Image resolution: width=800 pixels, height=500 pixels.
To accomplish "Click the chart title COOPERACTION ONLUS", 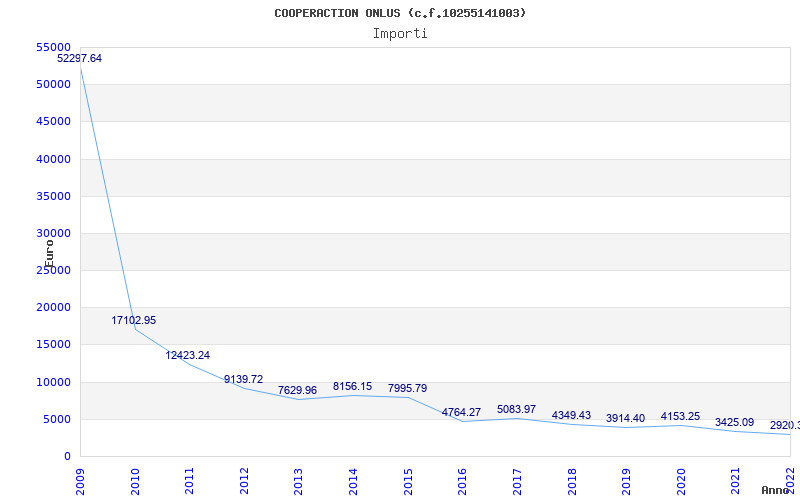I will tap(400, 13).
